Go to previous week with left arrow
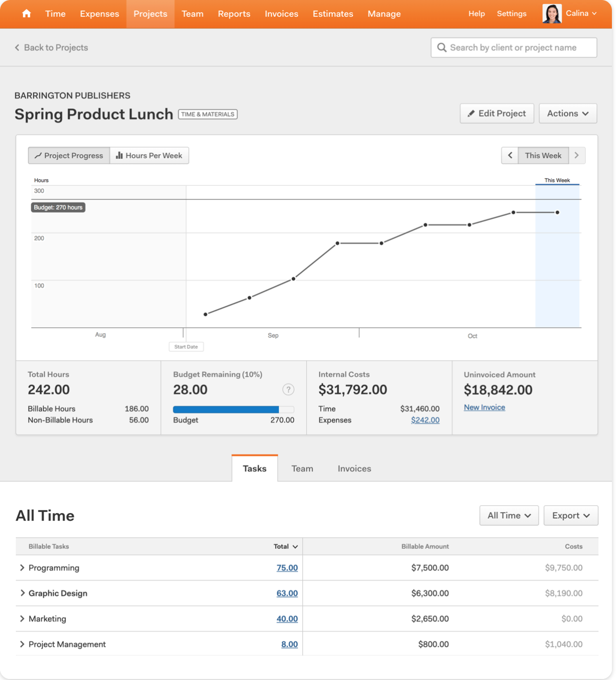 click(510, 156)
